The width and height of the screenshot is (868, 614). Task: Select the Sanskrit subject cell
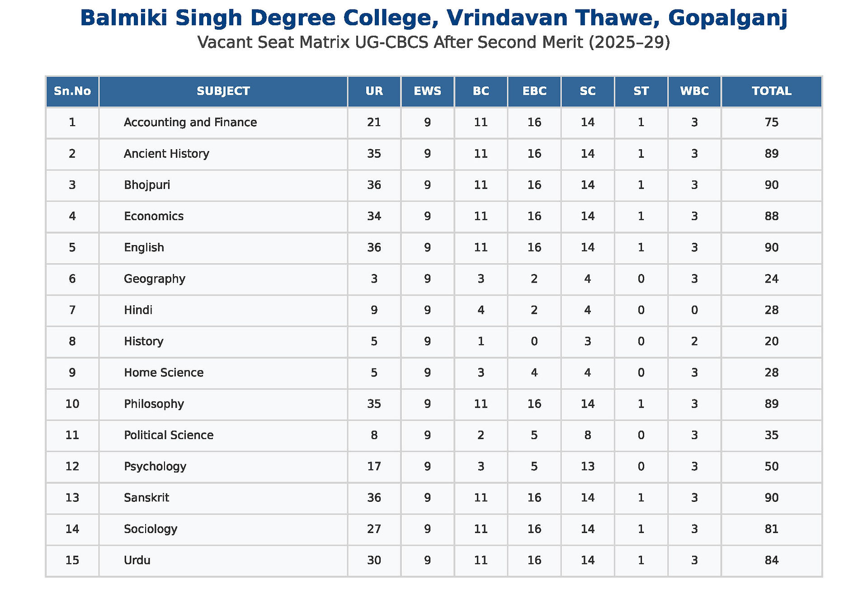(223, 498)
